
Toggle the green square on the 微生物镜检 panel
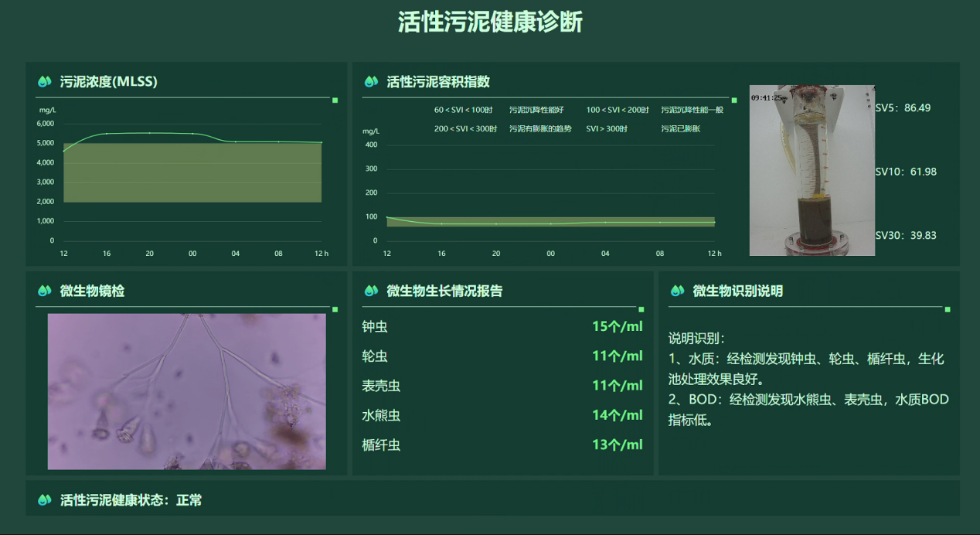pos(335,308)
